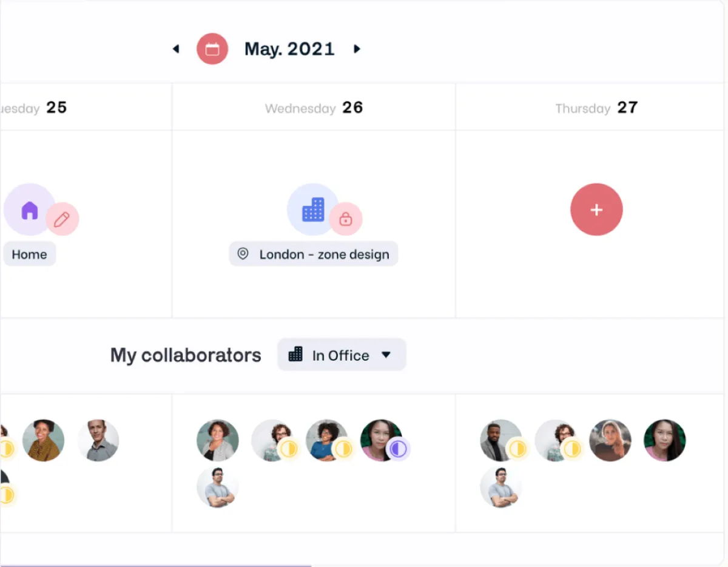Open the red calendar date picker icon
This screenshot has width=728, height=567.
[x=212, y=49]
